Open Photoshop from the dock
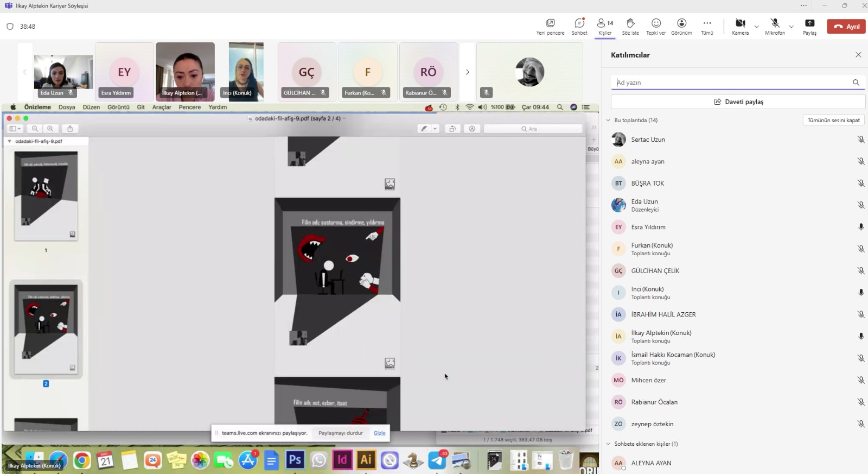The width and height of the screenshot is (868, 474). click(295, 460)
